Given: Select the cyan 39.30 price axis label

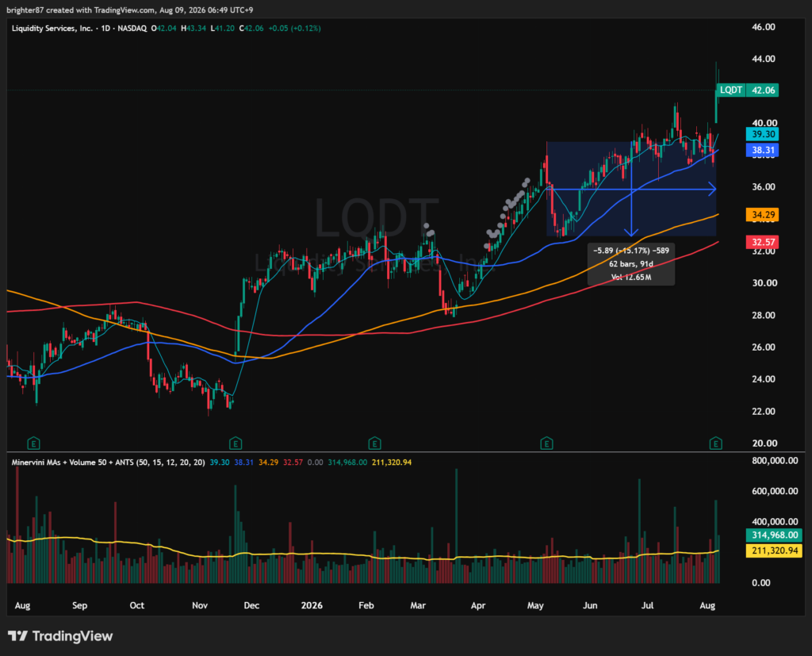Looking at the screenshot, I should (762, 134).
